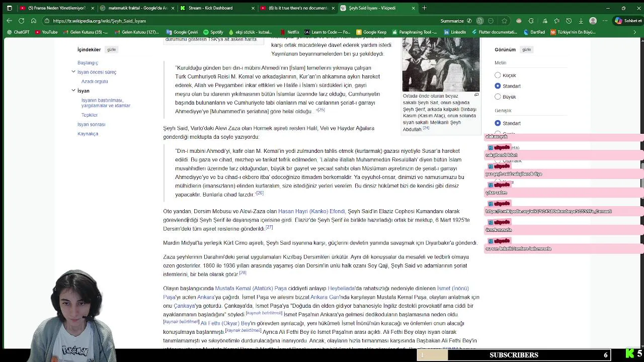Open Copilot 'Sohbet et' button

[628, 21]
